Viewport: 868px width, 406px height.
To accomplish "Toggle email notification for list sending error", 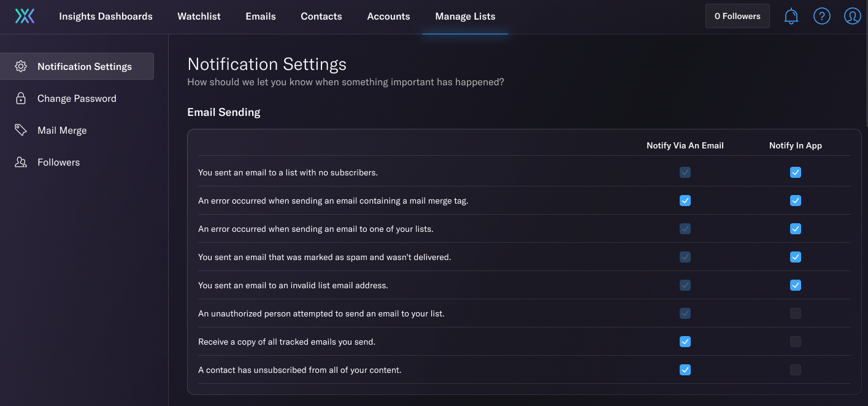I will point(685,229).
